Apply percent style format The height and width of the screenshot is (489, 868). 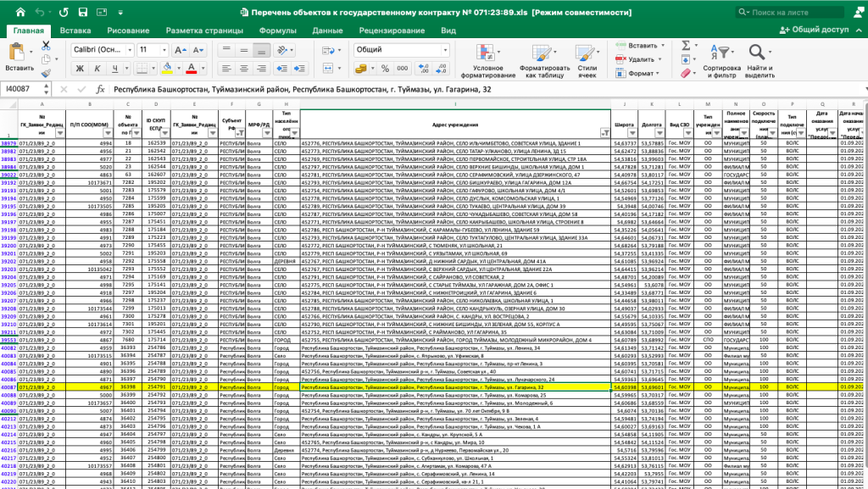[385, 69]
